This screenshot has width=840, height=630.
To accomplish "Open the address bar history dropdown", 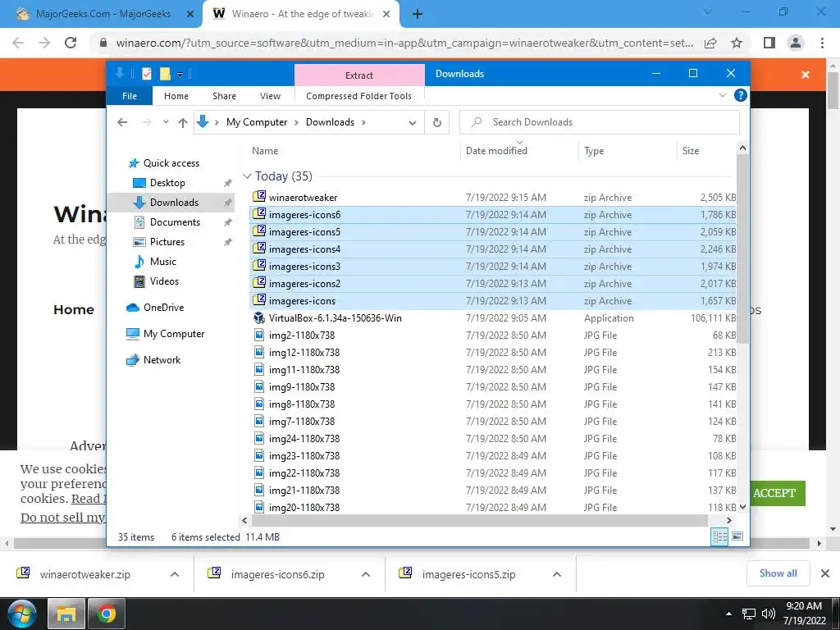I will 412,123.
